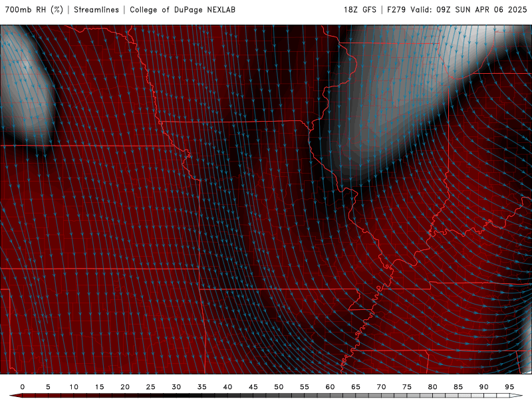This screenshot has height=399, width=532.
Task: Click "College of DuPage NEXLAB" text
Action: [x=182, y=9]
